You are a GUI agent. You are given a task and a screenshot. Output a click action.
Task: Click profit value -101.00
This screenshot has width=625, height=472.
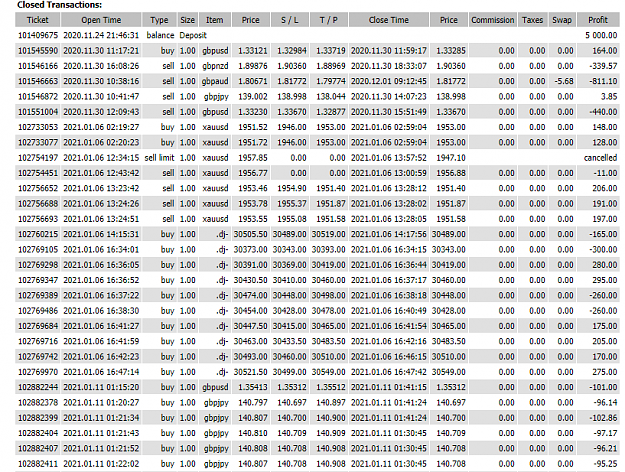coord(603,387)
